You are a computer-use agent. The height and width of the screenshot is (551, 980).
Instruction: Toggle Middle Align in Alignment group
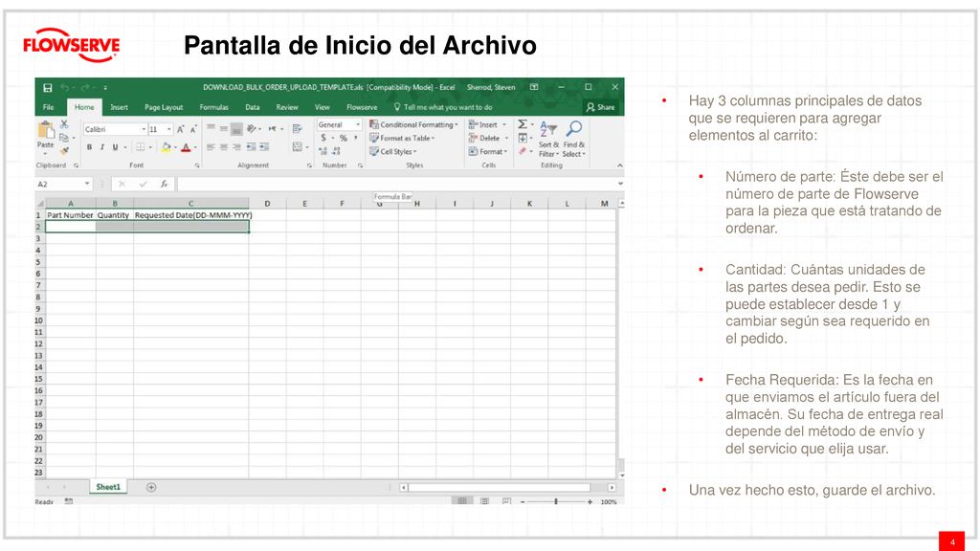click(224, 129)
